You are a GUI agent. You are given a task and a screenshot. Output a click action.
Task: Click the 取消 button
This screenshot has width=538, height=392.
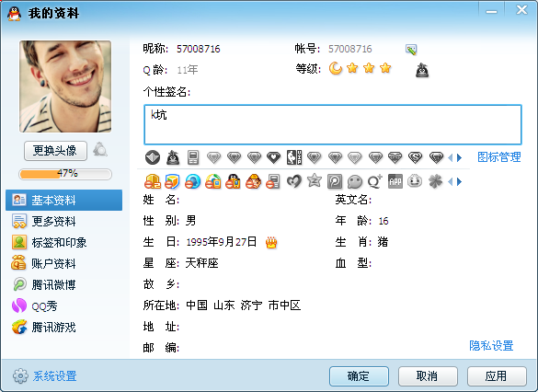point(428,375)
